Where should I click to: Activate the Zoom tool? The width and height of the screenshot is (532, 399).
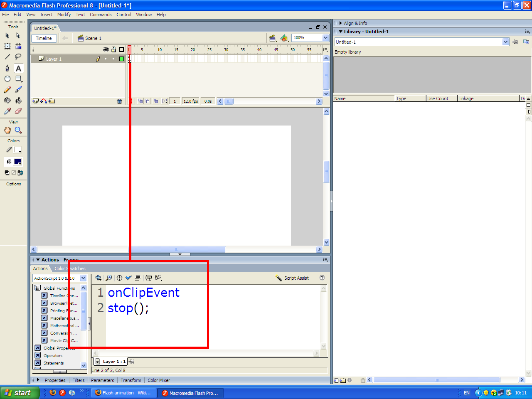pyautogui.click(x=18, y=131)
